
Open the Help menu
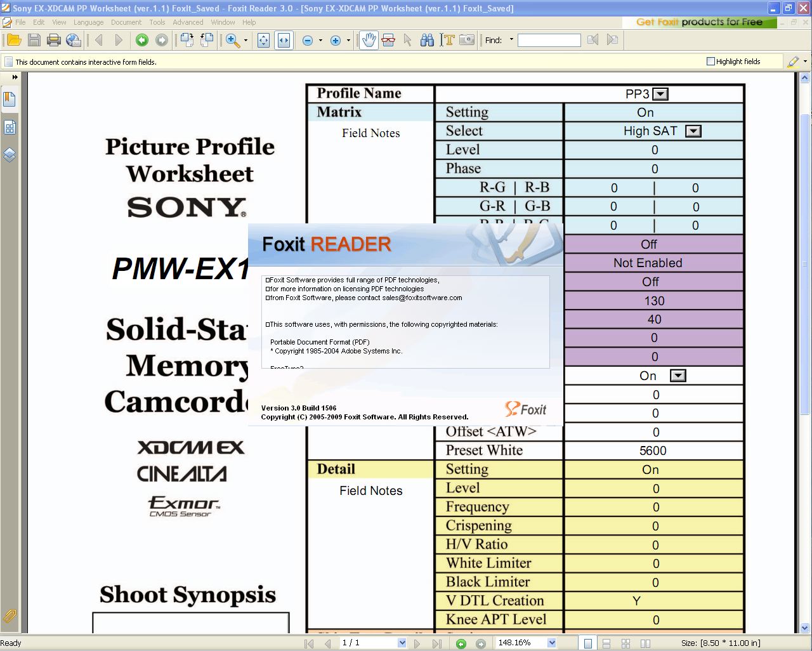pos(249,22)
